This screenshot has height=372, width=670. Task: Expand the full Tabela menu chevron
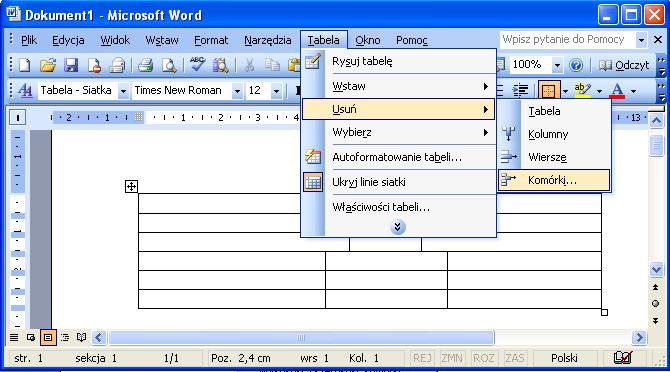pyautogui.click(x=397, y=227)
